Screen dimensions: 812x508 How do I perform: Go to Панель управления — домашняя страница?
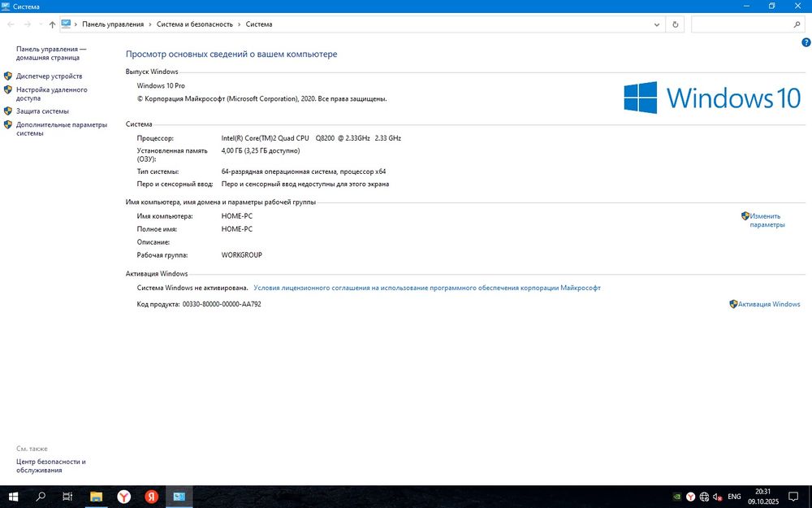tap(50, 54)
